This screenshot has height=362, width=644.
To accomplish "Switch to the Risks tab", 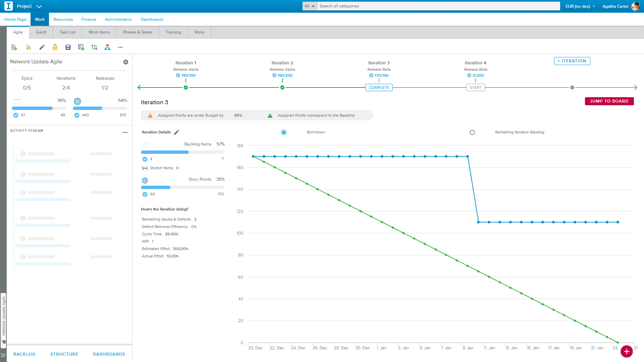I will coord(200,32).
